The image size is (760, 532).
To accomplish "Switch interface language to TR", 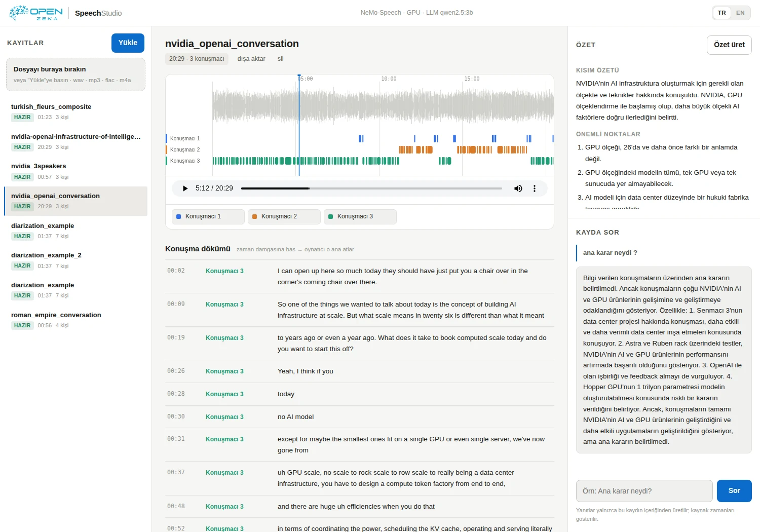I will coord(721,13).
